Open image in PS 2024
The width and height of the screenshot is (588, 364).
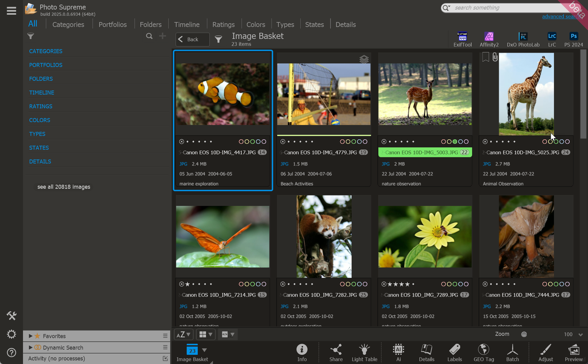573,40
